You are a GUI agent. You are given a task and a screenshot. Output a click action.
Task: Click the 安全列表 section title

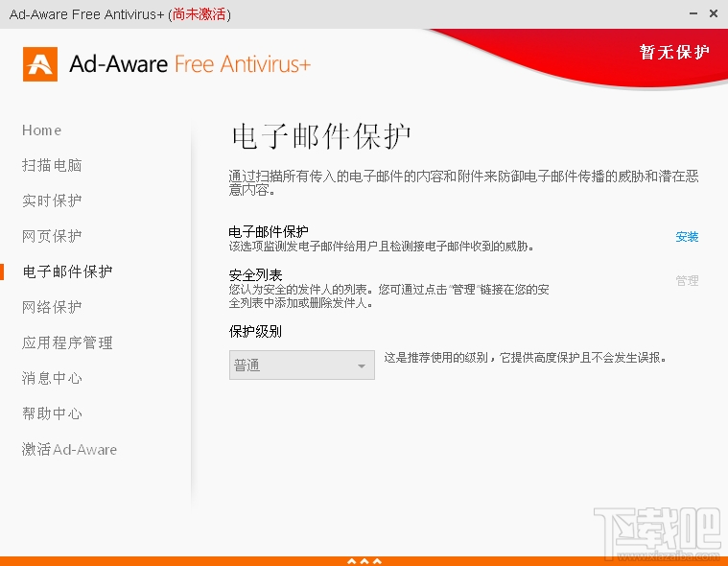click(x=255, y=275)
